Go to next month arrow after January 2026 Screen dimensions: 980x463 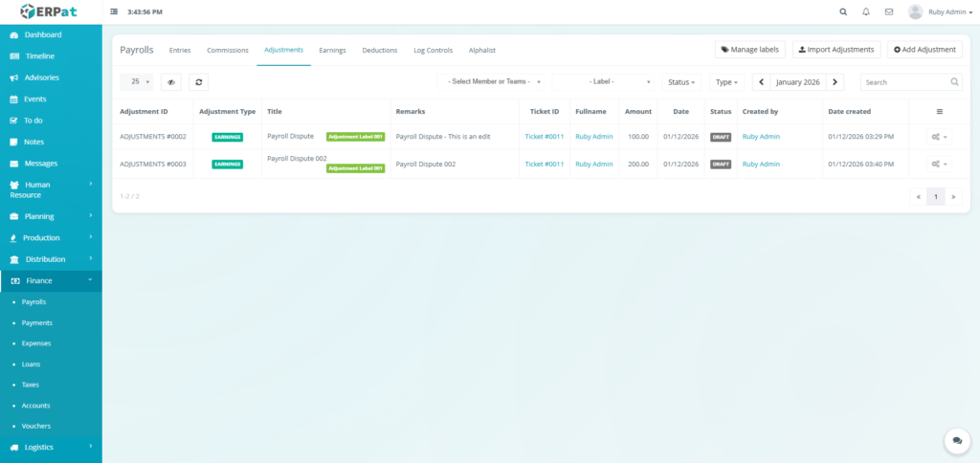(835, 82)
